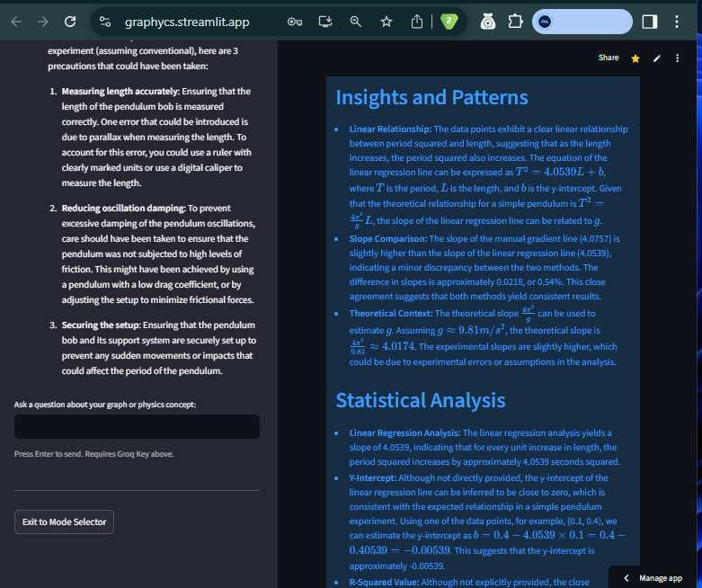The image size is (702, 588).
Task: Favorite the app with the yellow star
Action: coord(635,58)
